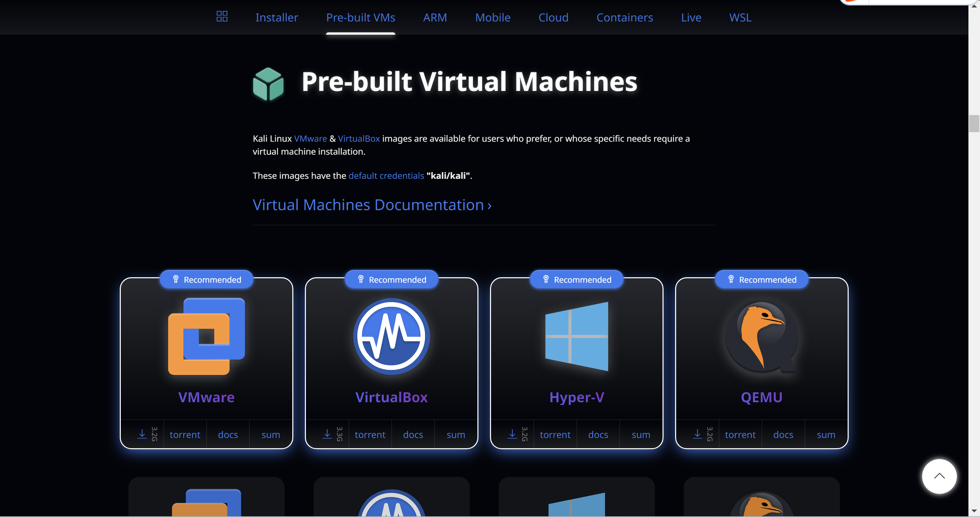
Task: Download the QEMU image via arrow icon
Action: click(x=697, y=434)
